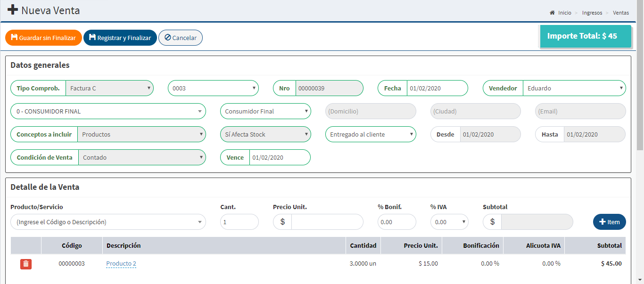Image resolution: width=644 pixels, height=284 pixels.
Task: Click the home icon beside Inicio breadcrumb
Action: click(x=552, y=13)
